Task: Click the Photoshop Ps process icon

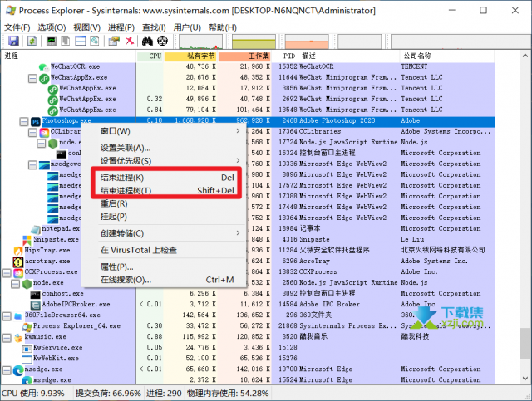Action: coord(36,121)
